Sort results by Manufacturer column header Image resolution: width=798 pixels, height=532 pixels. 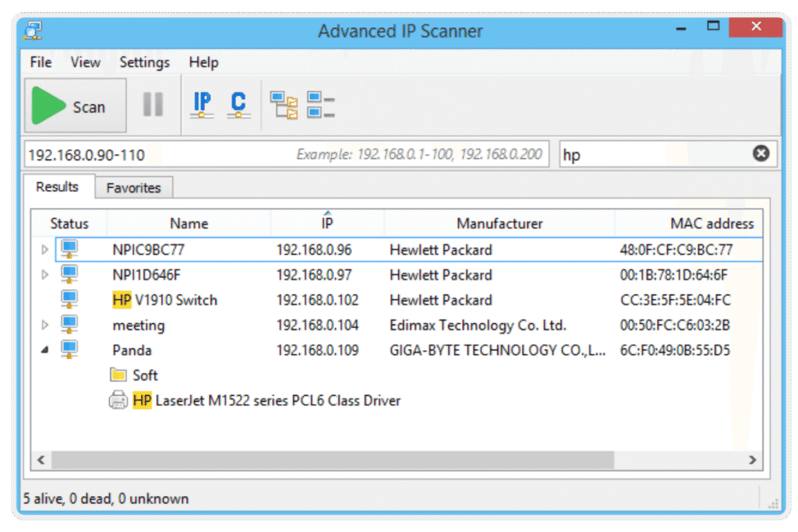pos(500,224)
